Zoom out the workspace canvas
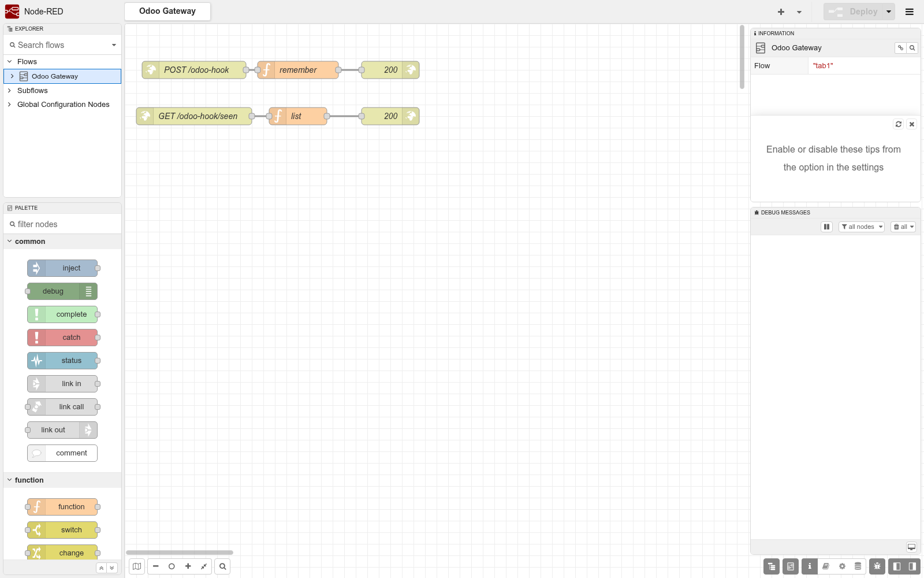924x578 pixels. 156,566
